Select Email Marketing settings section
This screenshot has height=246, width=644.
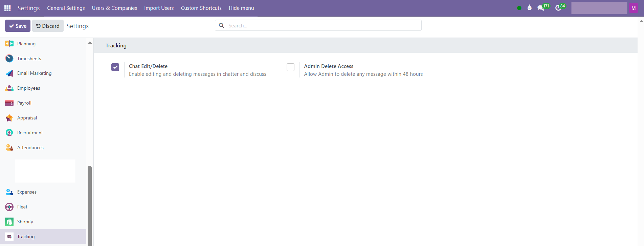pos(43,73)
